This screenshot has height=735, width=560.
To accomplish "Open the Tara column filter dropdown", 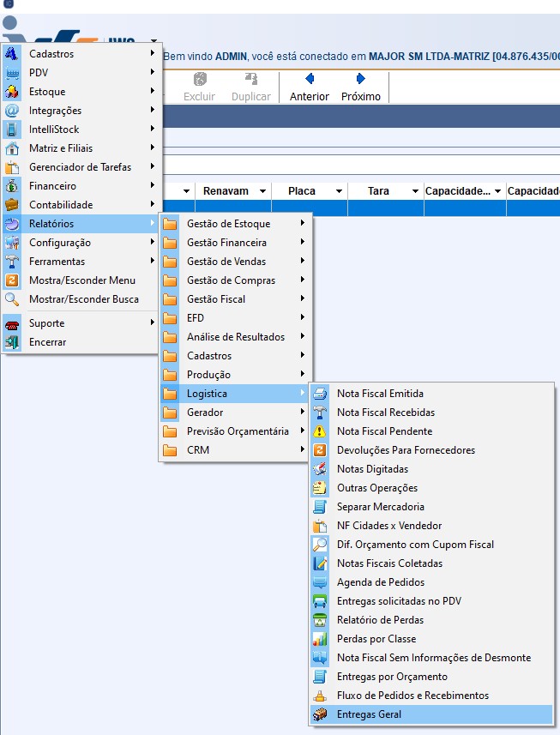I will pos(415,191).
